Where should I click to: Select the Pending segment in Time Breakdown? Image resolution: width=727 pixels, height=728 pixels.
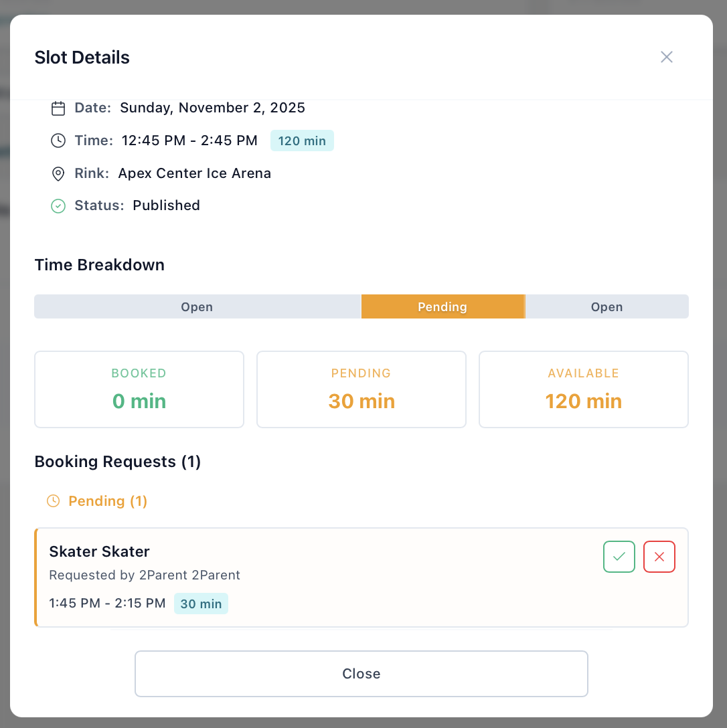coord(442,306)
